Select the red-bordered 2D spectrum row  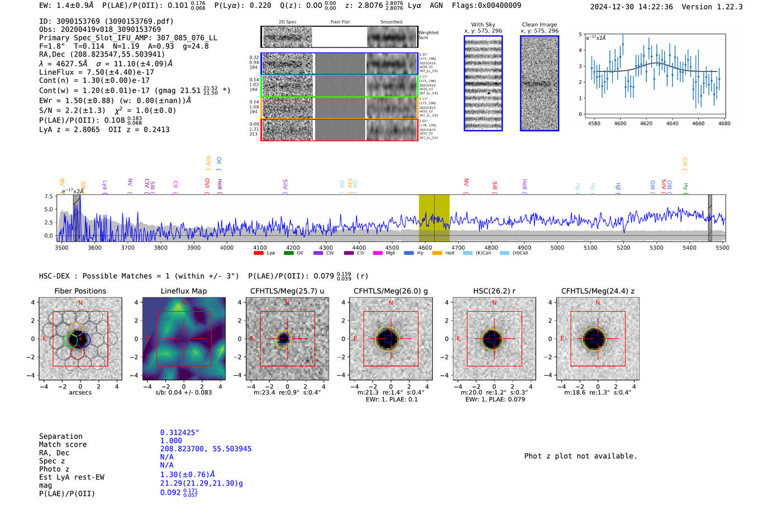(x=340, y=130)
